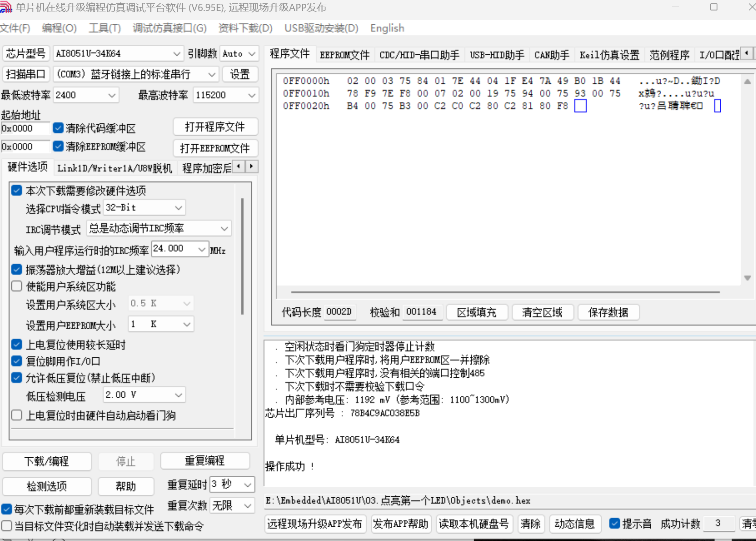This screenshot has width=756, height=541.
Task: Switch to the CDC/HID-串口助手 tab
Action: pyautogui.click(x=419, y=55)
